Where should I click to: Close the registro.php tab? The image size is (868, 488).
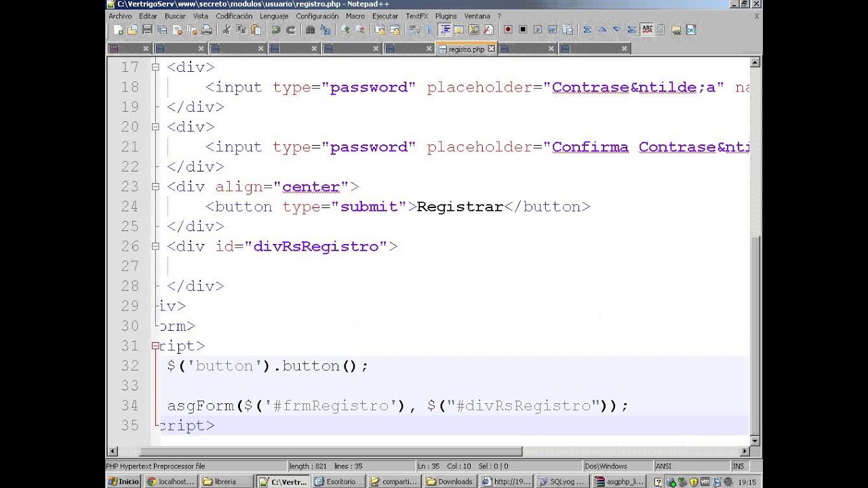491,49
